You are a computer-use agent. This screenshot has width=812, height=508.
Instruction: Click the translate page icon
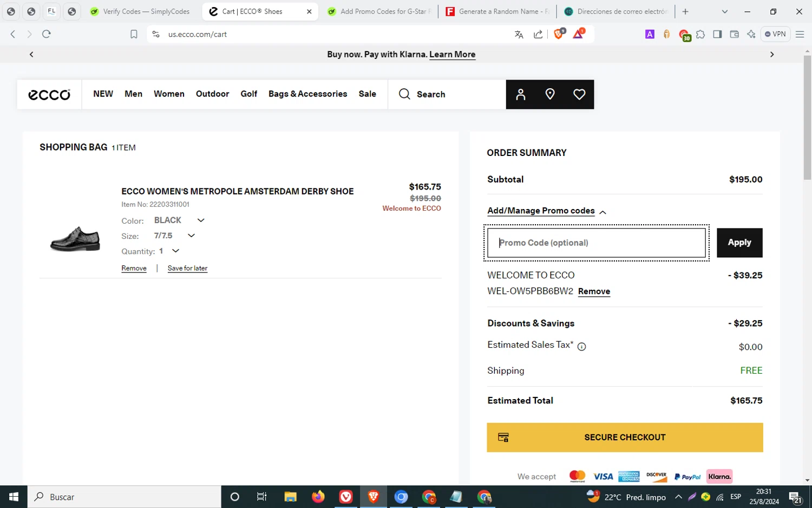[519, 34]
